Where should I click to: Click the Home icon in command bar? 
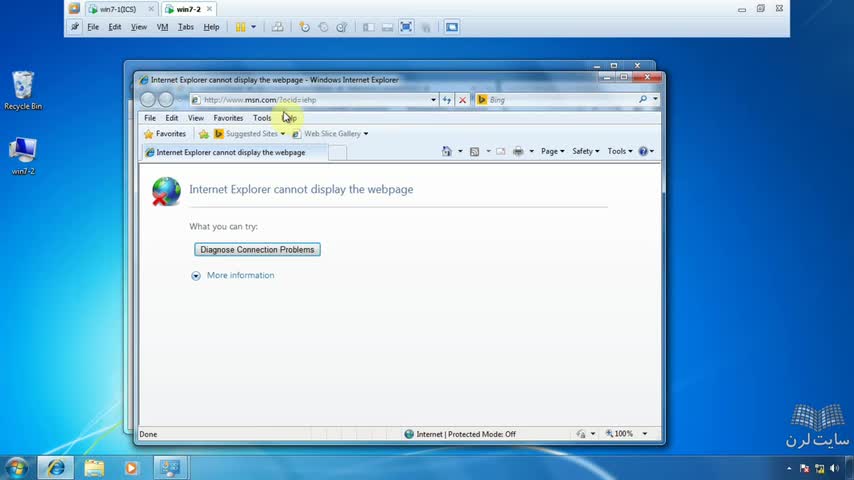pyautogui.click(x=447, y=151)
